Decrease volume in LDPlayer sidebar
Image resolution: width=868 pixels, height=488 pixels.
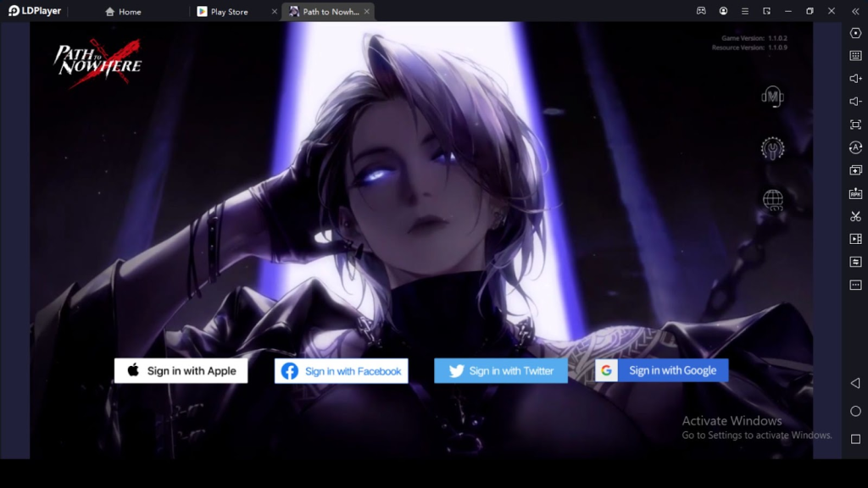click(x=855, y=102)
